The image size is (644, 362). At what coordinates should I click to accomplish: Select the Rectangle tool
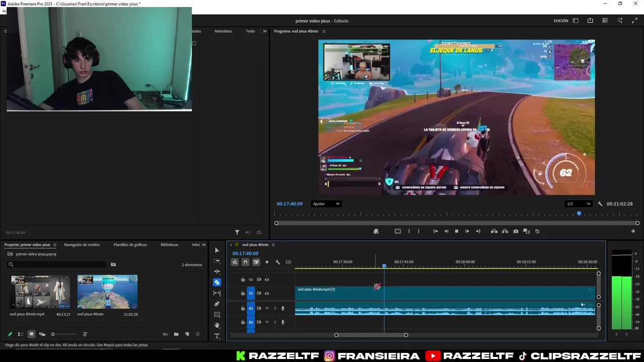tap(217, 315)
